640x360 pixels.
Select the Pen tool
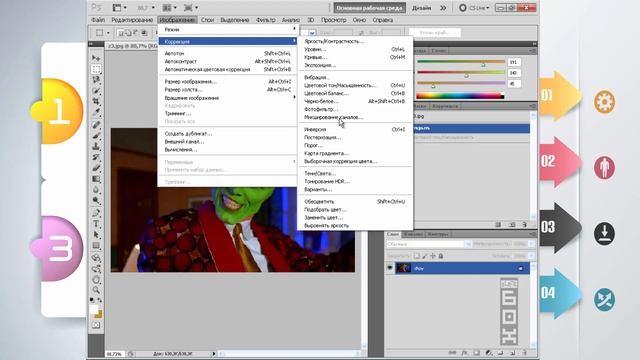point(96,213)
